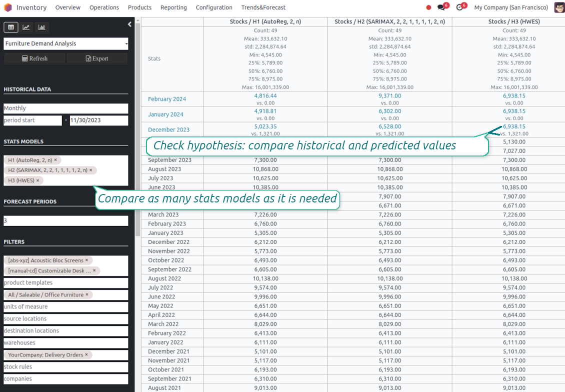Open the January 2024 row link
Screen dimensions: 565x392
pyautogui.click(x=166, y=114)
